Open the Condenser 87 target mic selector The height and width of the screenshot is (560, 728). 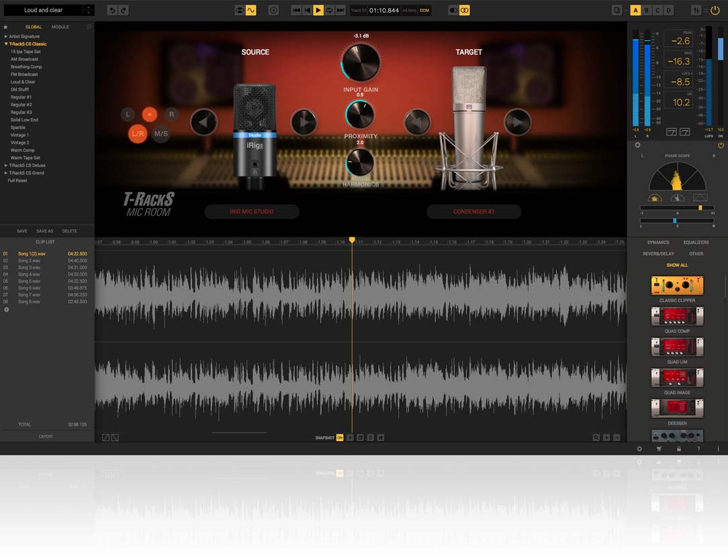(473, 212)
